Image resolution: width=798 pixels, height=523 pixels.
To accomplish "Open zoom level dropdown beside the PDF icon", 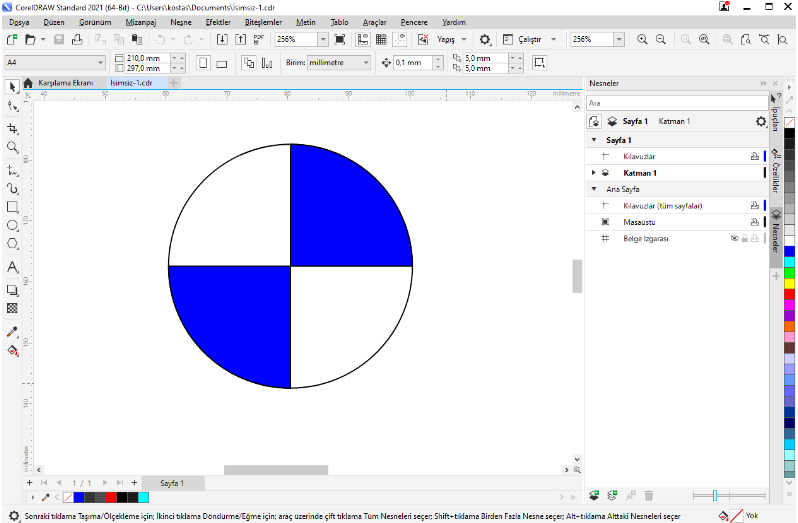I will point(323,39).
